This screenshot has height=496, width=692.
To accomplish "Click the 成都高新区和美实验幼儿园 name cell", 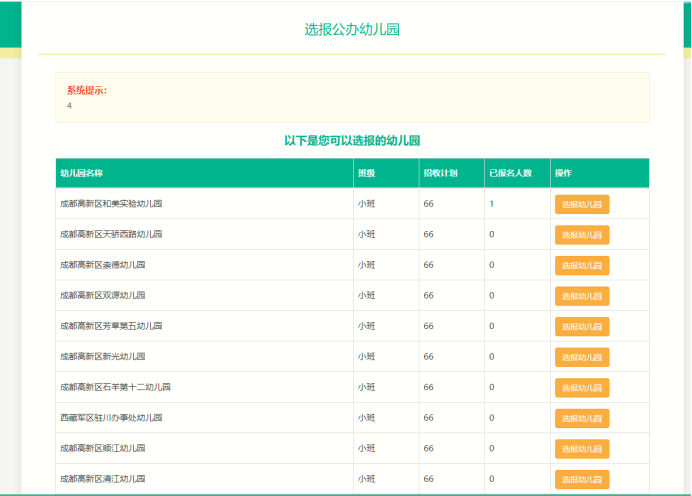I will (x=111, y=204).
